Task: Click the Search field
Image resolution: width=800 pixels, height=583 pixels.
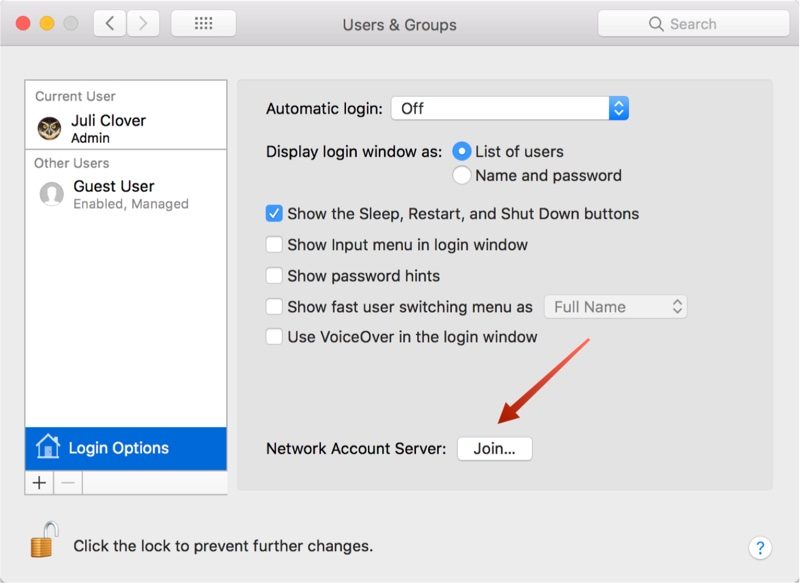Action: coord(693,23)
